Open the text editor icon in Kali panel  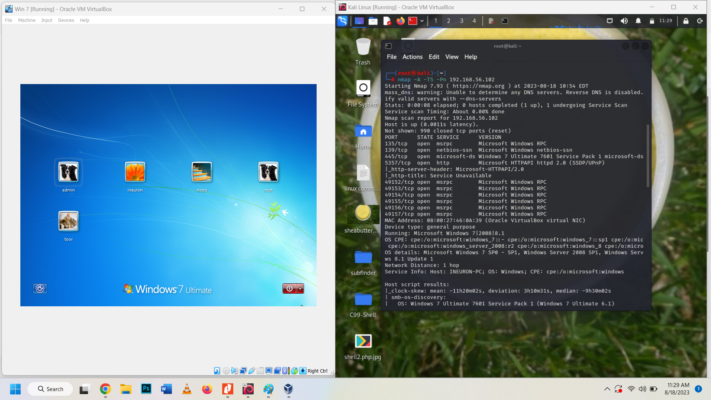pos(387,21)
